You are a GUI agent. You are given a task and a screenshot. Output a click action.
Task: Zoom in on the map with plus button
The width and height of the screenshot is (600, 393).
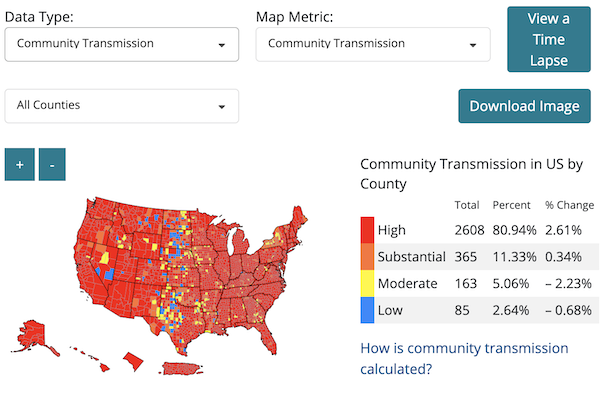pyautogui.click(x=20, y=165)
